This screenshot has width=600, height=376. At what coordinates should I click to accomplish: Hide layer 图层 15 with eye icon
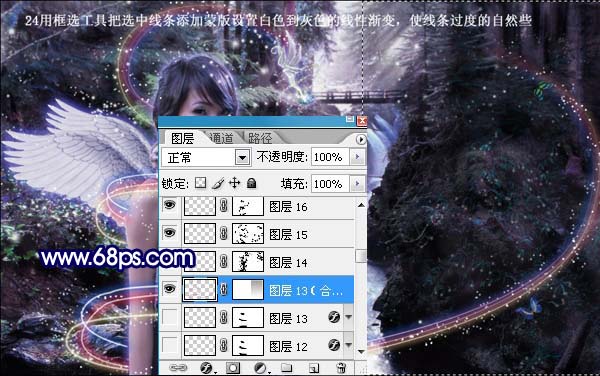pyautogui.click(x=170, y=233)
